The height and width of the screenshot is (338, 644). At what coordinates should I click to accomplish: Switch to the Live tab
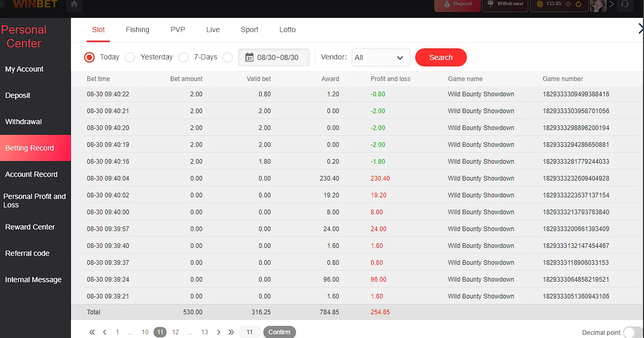[x=213, y=29]
